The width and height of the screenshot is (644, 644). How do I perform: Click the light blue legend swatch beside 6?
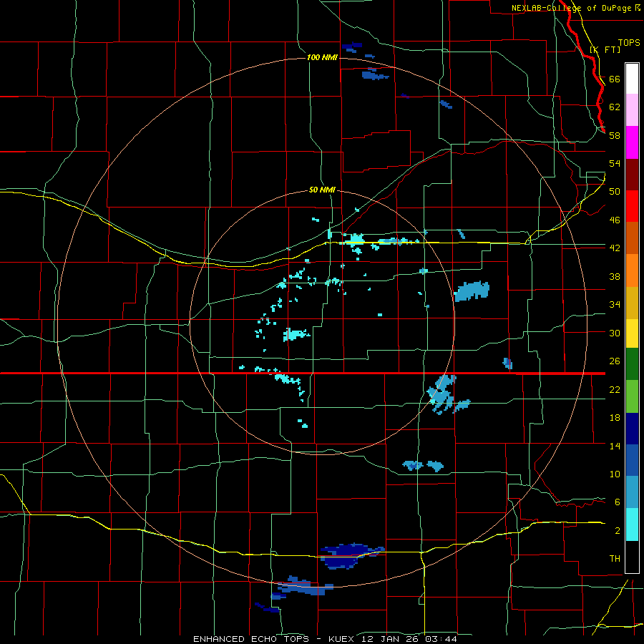click(632, 492)
